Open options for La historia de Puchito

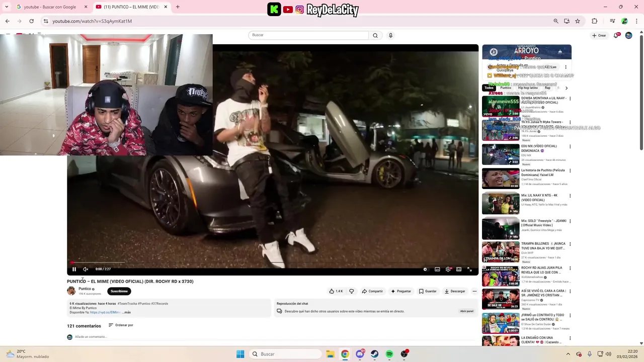[x=570, y=171]
